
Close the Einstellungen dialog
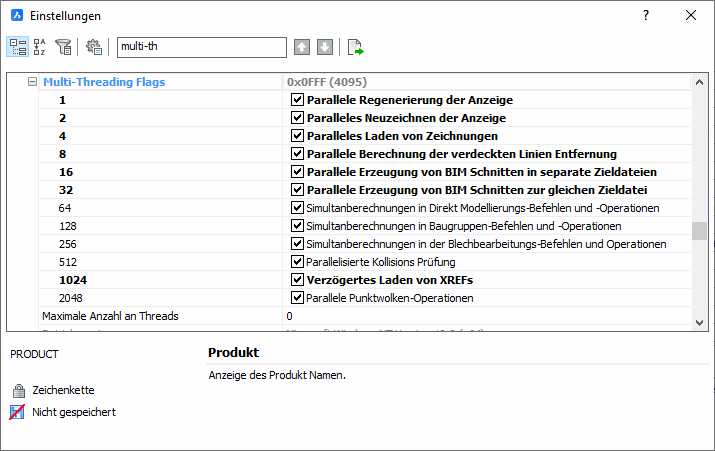coord(691,15)
